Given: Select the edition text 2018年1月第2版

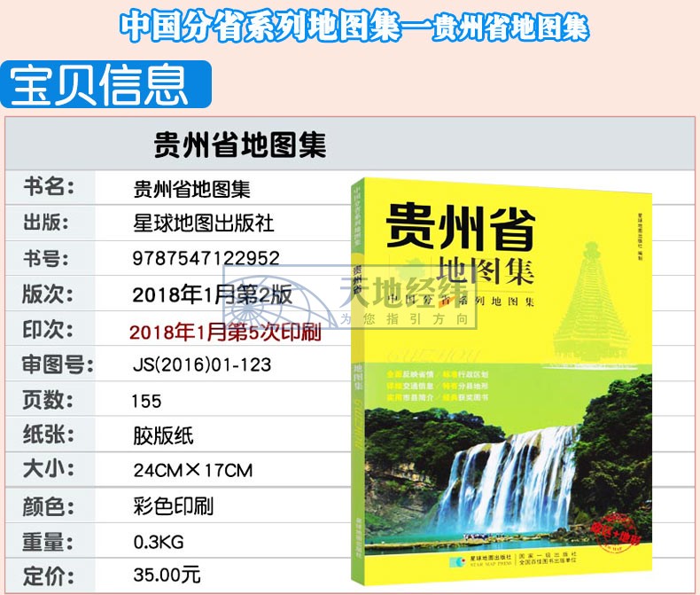Looking at the screenshot, I should (x=213, y=294).
